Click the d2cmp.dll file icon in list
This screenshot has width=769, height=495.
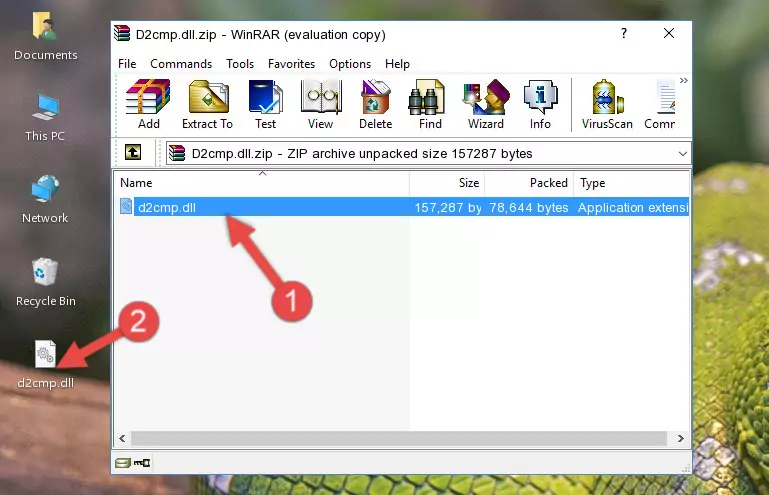tap(126, 207)
